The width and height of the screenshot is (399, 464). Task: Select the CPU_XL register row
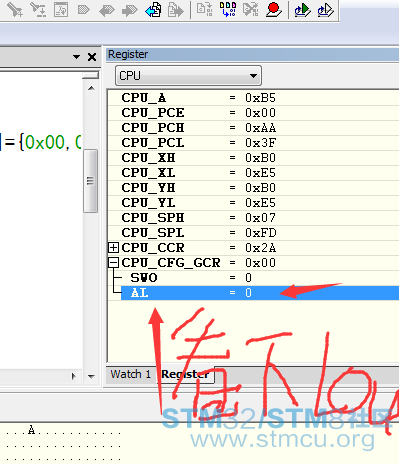tap(253, 173)
